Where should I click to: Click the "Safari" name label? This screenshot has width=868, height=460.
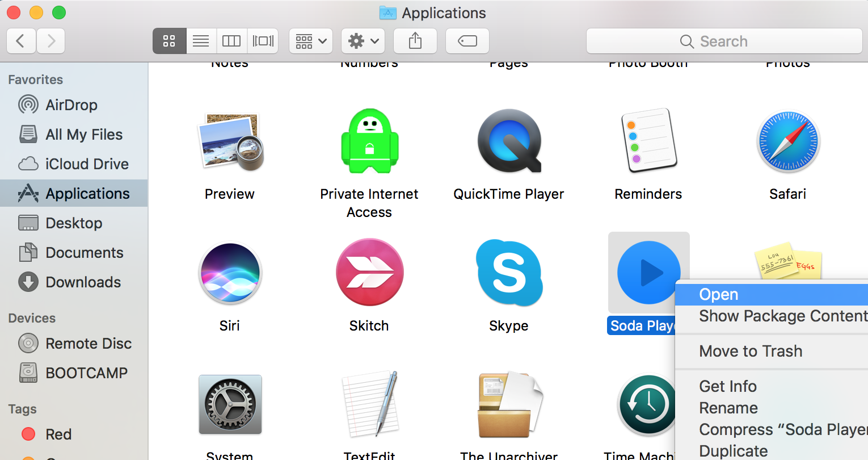tap(788, 194)
